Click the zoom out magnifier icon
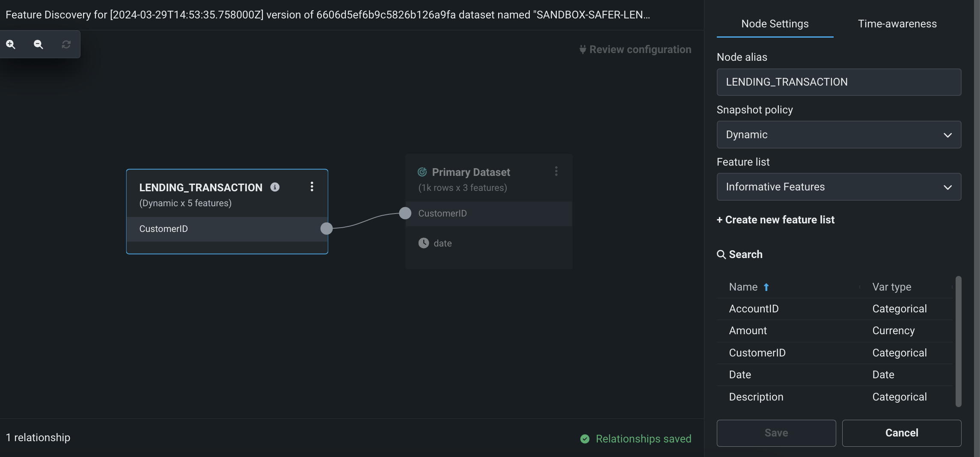The height and width of the screenshot is (457, 980). click(x=39, y=45)
